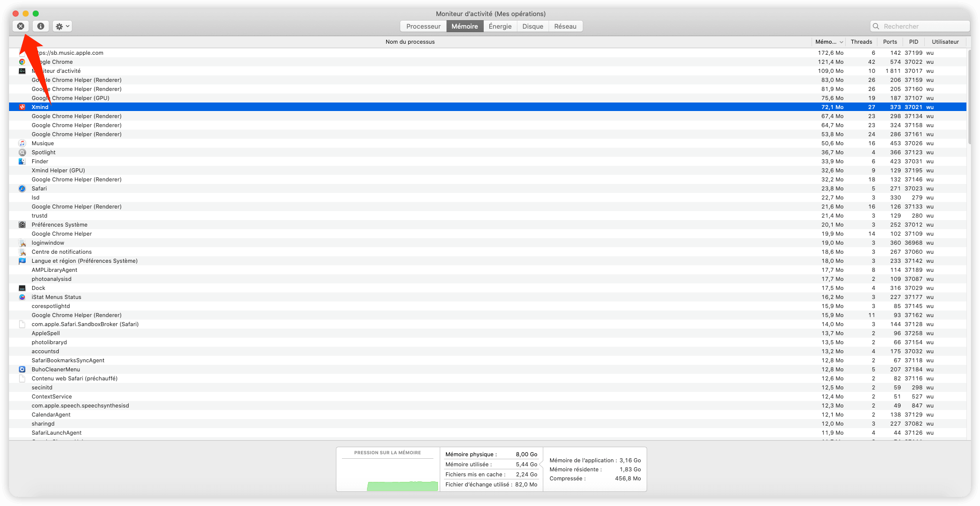Select the corespotlightd process
This screenshot has height=506, width=980.
pos(488,306)
